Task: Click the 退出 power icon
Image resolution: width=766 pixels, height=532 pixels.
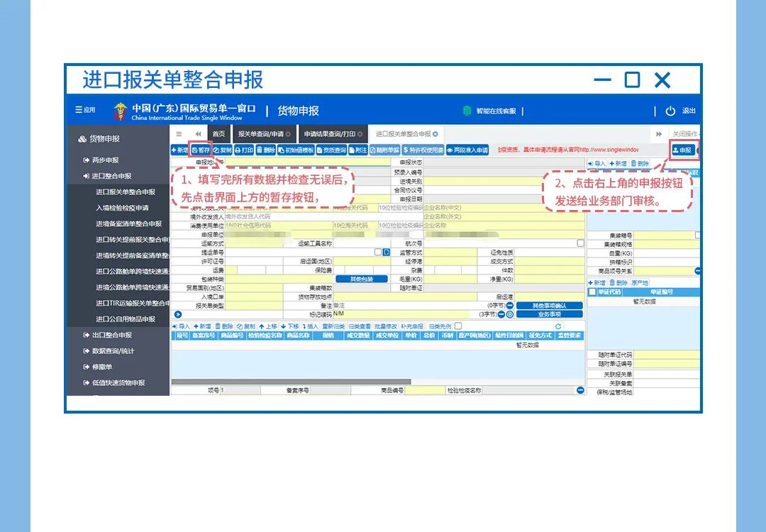Action: click(x=670, y=111)
